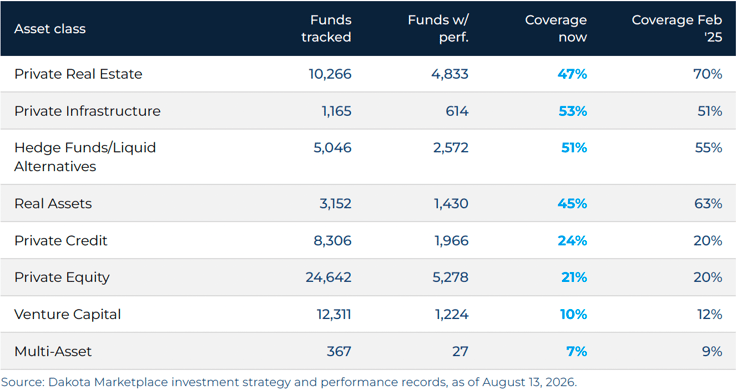This screenshot has height=391, width=737.
Task: Click the blue 24% coverage now value
Action: [x=572, y=241]
